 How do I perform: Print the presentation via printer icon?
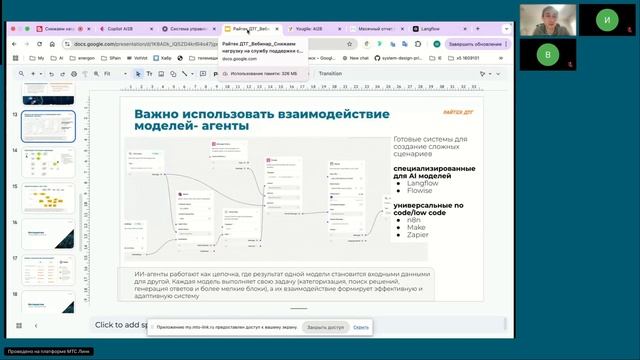pyautogui.click(x=74, y=74)
